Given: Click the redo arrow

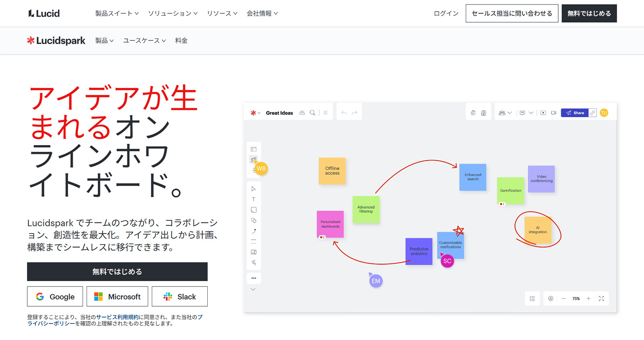Looking at the screenshot, I should 354,113.
